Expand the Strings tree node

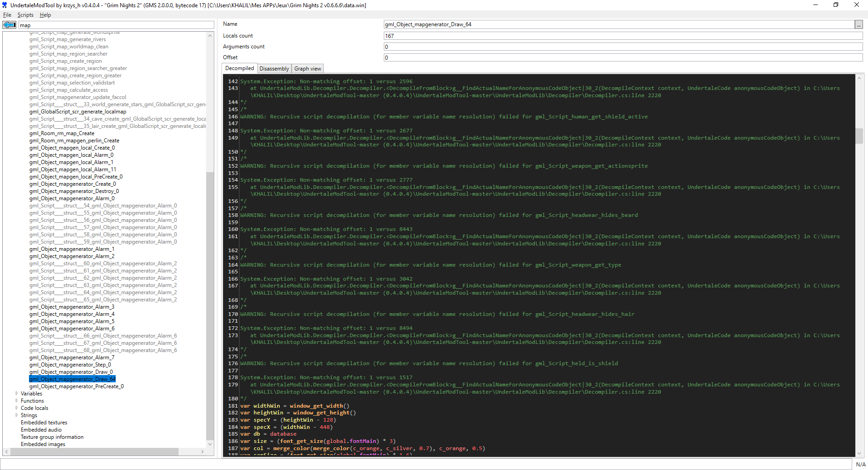17,415
